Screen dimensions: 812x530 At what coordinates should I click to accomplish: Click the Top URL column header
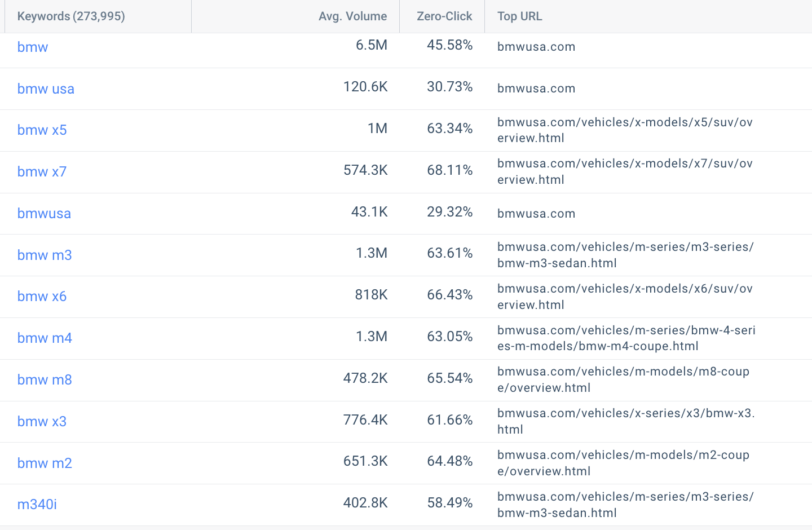pyautogui.click(x=519, y=16)
